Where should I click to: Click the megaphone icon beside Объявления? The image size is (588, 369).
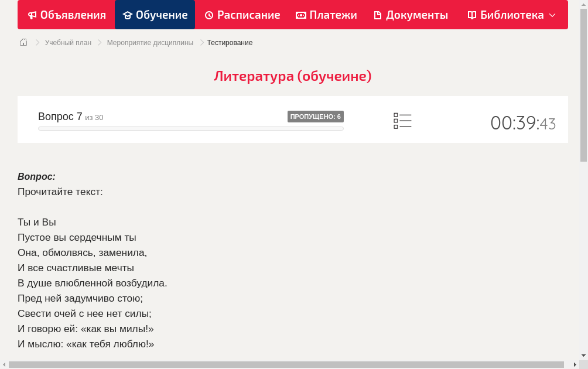click(x=32, y=15)
